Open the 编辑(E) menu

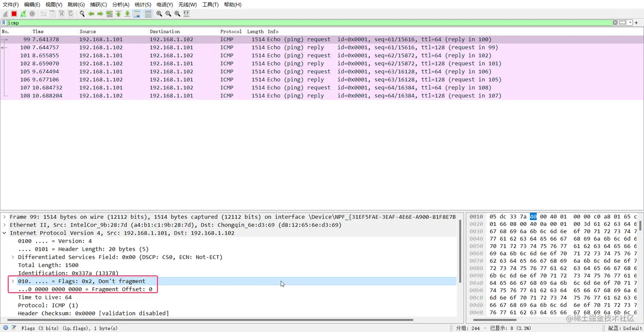click(x=32, y=4)
